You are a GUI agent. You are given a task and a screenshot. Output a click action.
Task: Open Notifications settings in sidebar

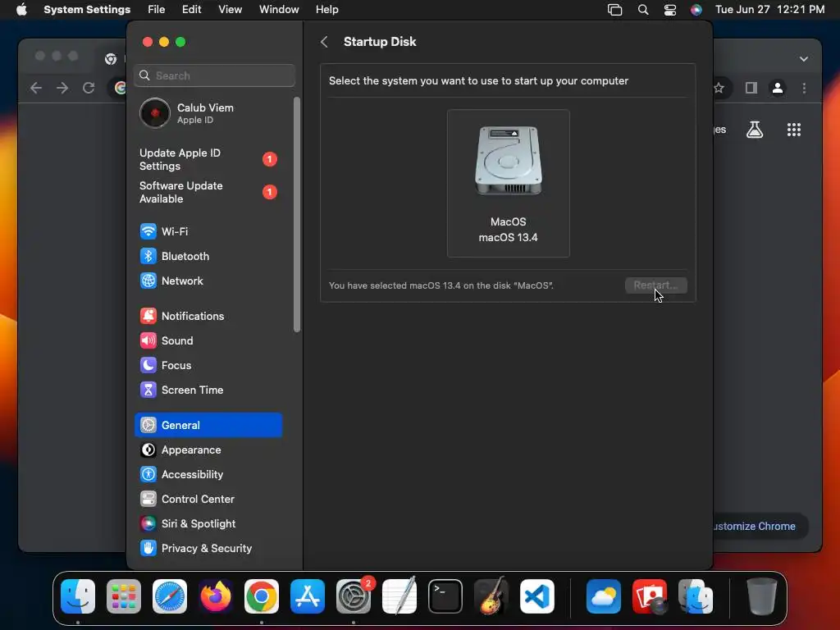(208, 316)
